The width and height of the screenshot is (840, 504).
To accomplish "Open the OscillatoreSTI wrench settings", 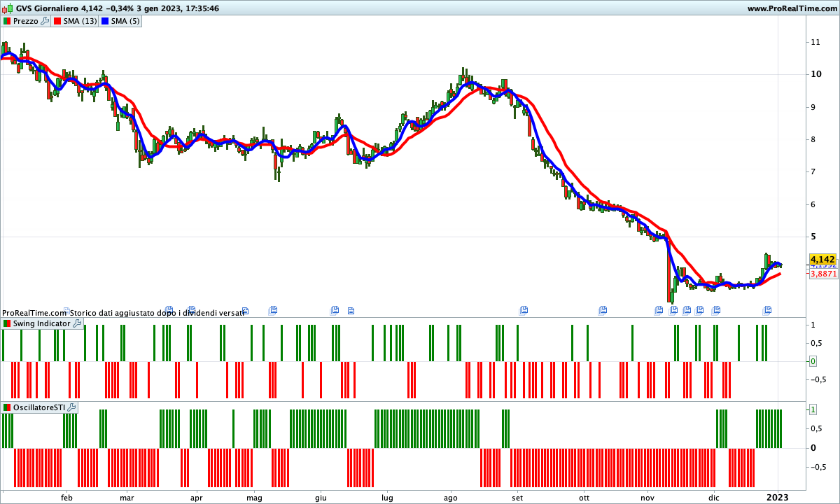I will (71, 407).
